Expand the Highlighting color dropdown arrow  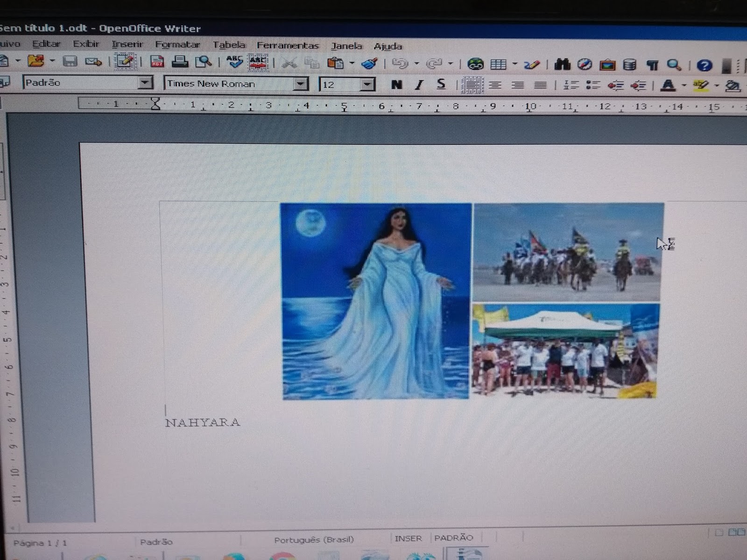(717, 86)
